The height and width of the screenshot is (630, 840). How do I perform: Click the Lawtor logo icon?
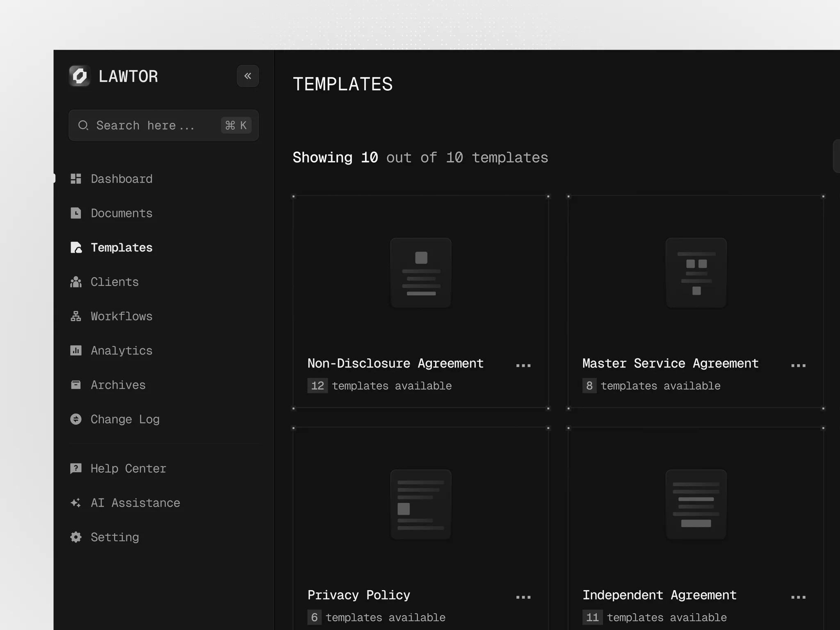click(80, 76)
